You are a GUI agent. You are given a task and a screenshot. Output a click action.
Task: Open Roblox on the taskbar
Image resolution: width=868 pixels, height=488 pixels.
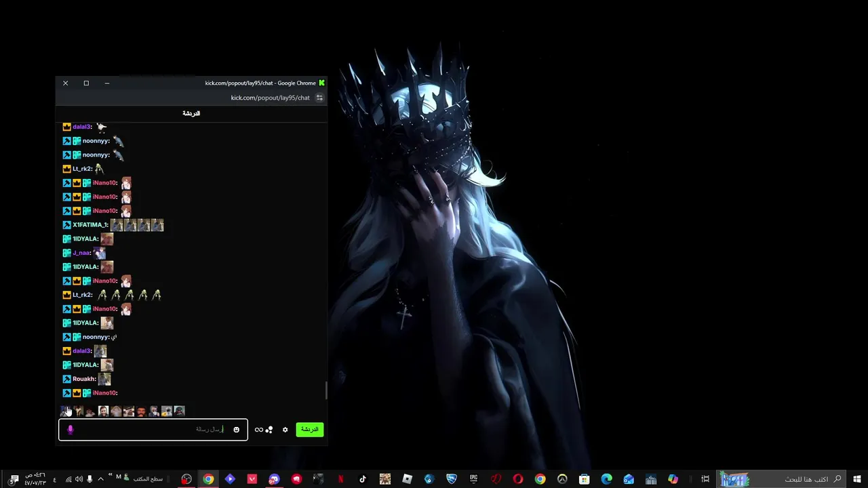click(x=407, y=479)
